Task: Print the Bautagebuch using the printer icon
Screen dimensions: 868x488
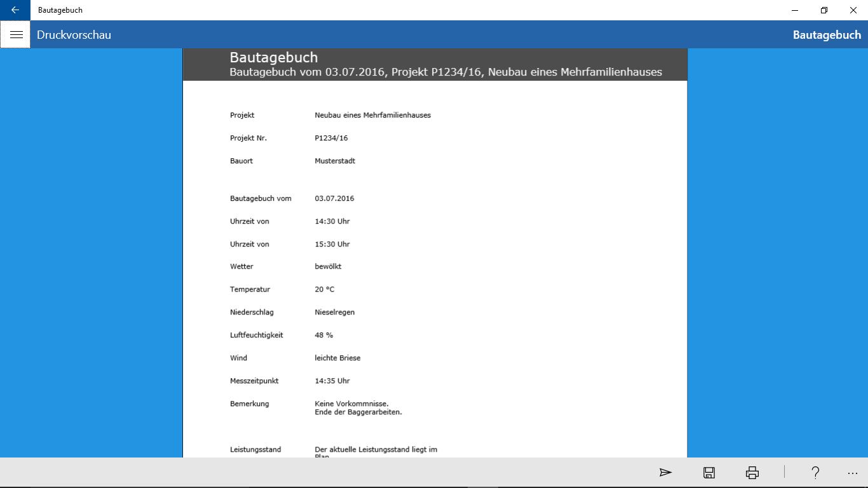Action: pyautogui.click(x=751, y=473)
